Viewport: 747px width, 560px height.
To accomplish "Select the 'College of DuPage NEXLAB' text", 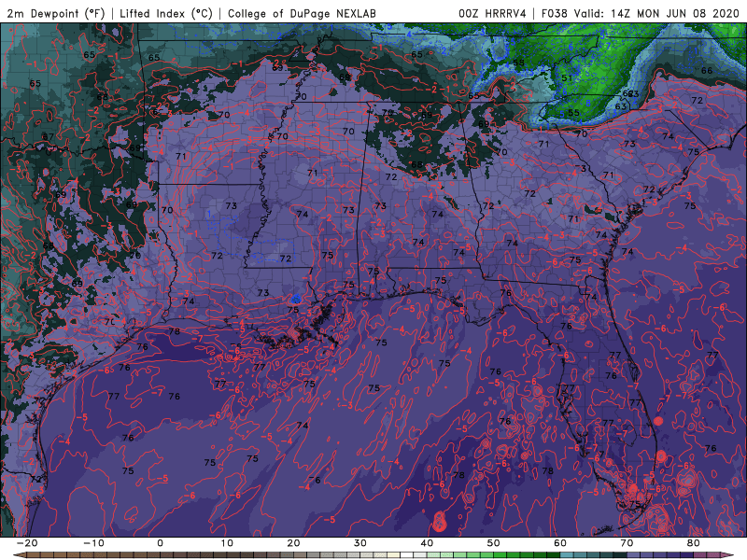I will click(302, 13).
